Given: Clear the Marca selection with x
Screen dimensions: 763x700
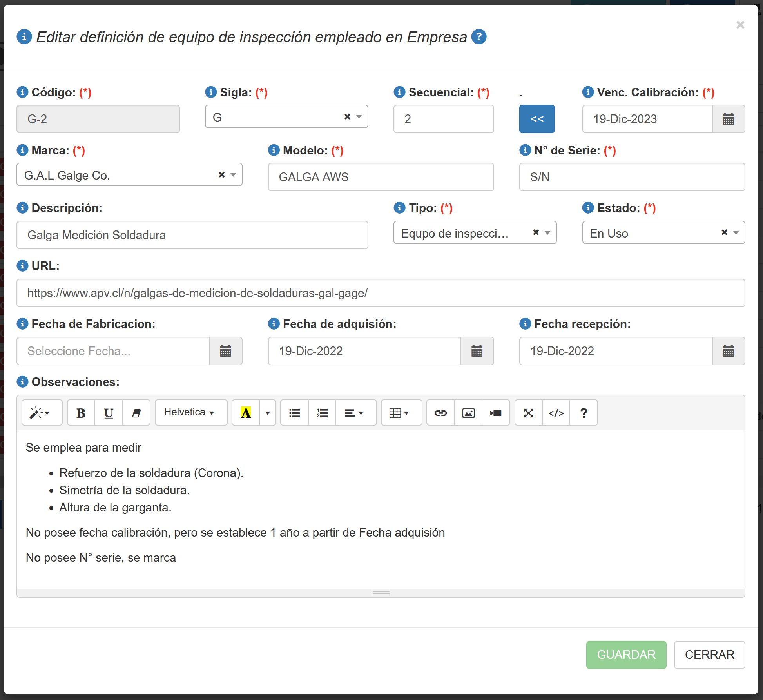Looking at the screenshot, I should [221, 175].
